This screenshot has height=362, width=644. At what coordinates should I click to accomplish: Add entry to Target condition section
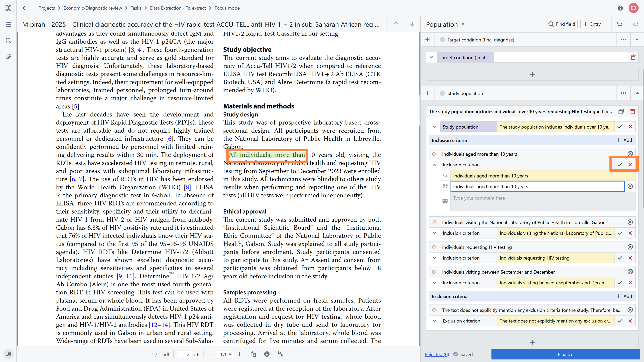[427, 40]
